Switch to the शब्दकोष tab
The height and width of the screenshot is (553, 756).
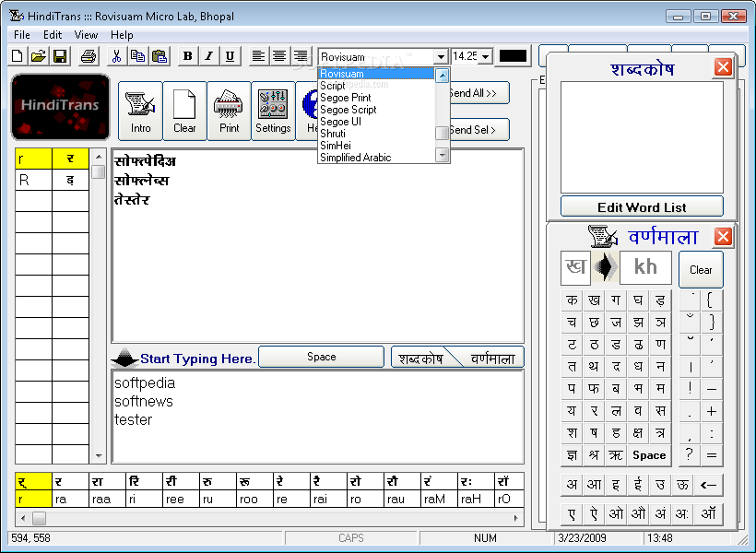pos(420,359)
